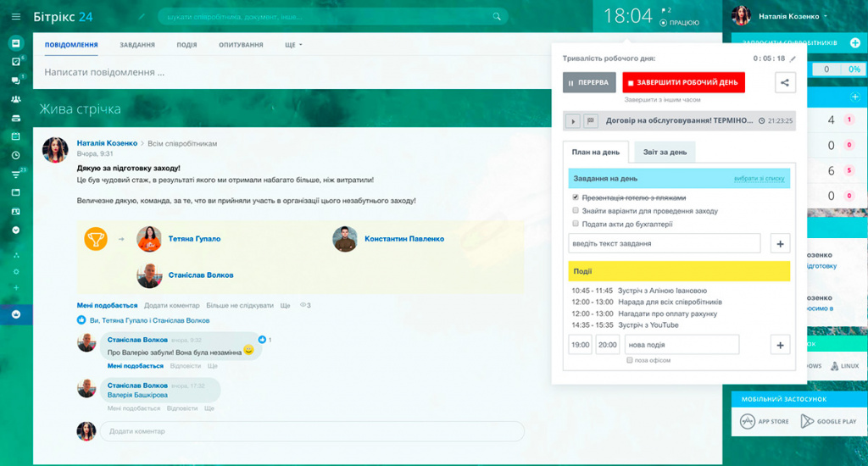The height and width of the screenshot is (466, 868).
Task: Click plus icon next to Запросити співробітників
Action: point(854,42)
